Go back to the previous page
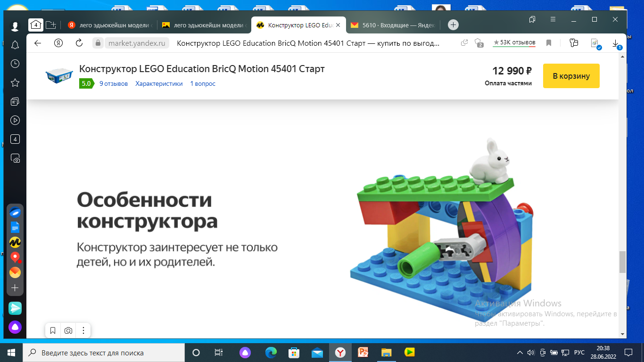Screen dimensions: 644x362 coord(38,43)
